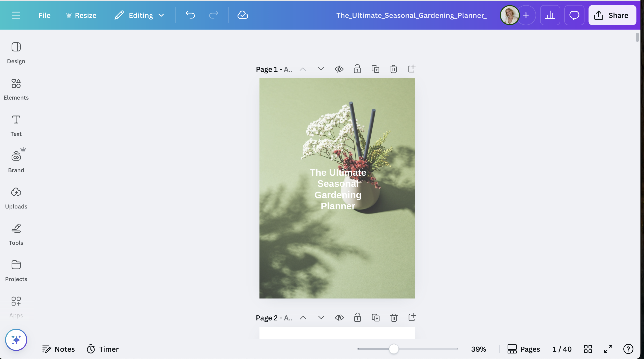Open Canva AI assistant sparkle button
The width and height of the screenshot is (644, 359).
[16, 340]
